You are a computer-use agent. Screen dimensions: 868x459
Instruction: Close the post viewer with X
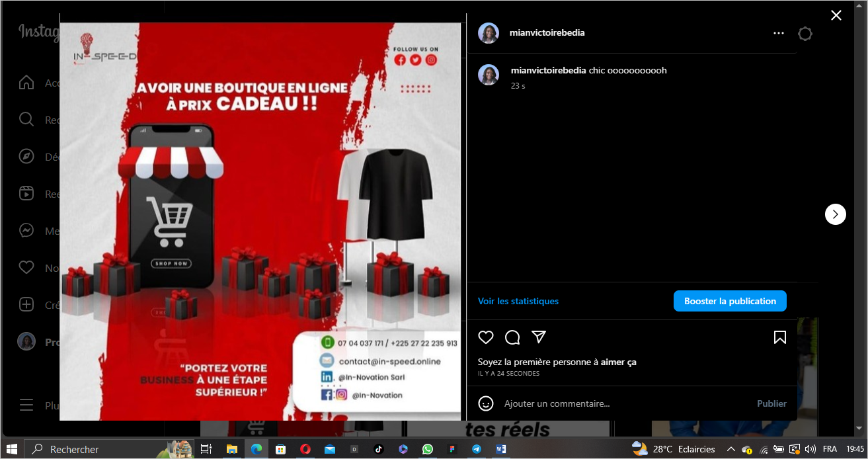pos(836,15)
